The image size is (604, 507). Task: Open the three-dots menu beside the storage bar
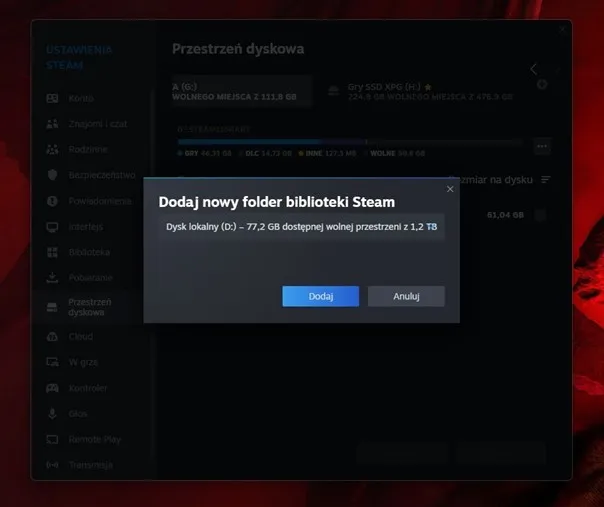tap(542, 146)
